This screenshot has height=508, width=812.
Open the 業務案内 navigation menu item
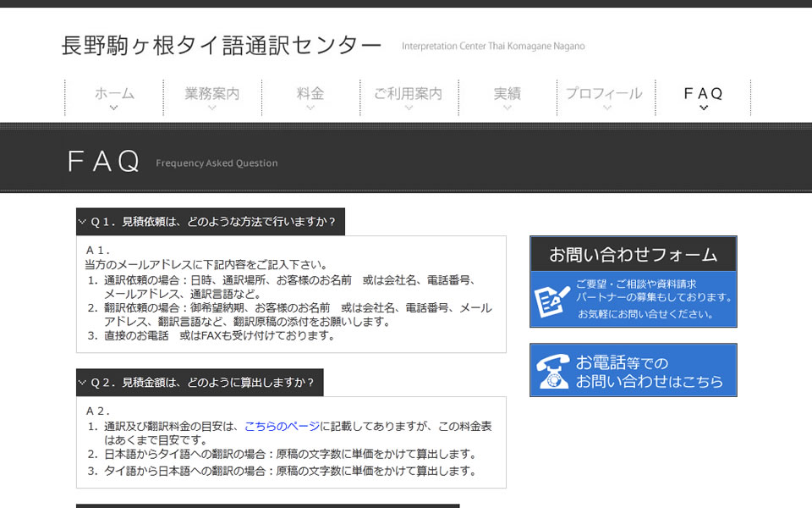pyautogui.click(x=212, y=93)
